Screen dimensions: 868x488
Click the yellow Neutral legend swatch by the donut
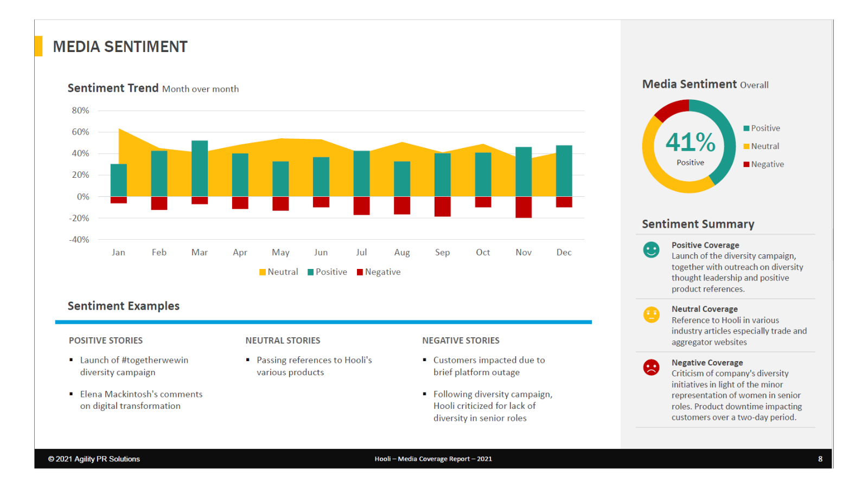(x=746, y=146)
